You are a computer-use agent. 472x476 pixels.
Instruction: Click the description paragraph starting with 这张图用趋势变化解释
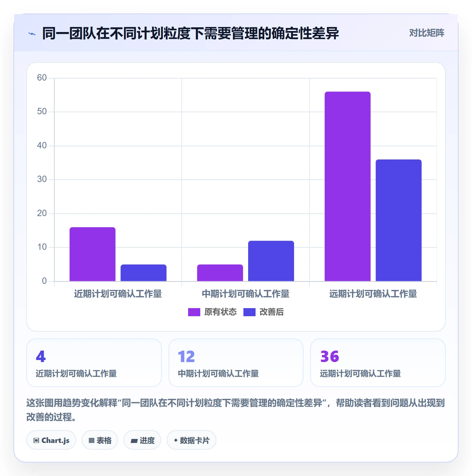pos(236,410)
